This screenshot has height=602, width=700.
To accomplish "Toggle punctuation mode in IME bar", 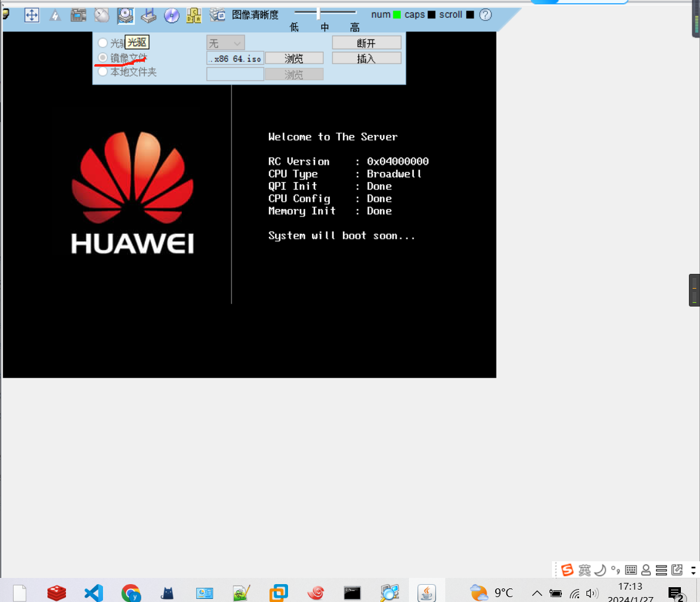I will (616, 571).
